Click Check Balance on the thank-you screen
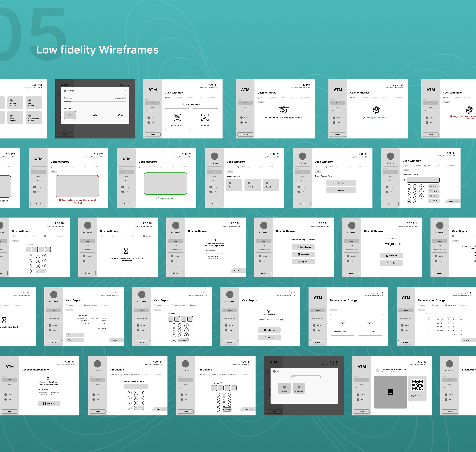The width and height of the screenshot is (476, 452). pyautogui.click(x=303, y=247)
